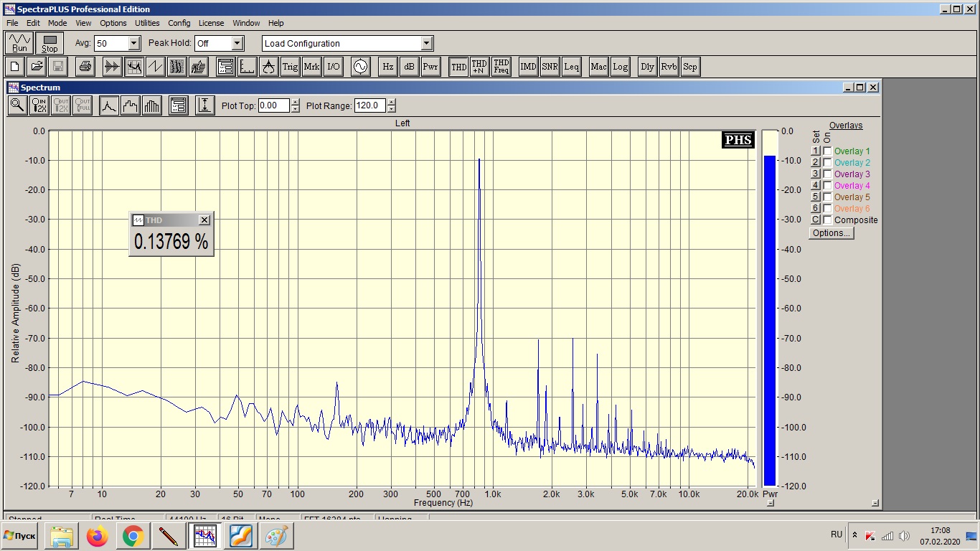This screenshot has width=980, height=551.
Task: Click the Mrk markers toolbar button
Action: [311, 67]
